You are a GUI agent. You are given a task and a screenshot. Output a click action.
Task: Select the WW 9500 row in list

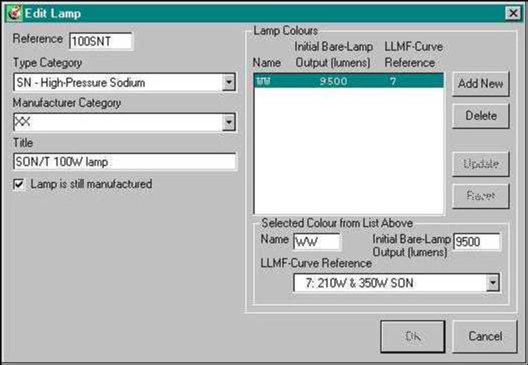click(x=349, y=81)
